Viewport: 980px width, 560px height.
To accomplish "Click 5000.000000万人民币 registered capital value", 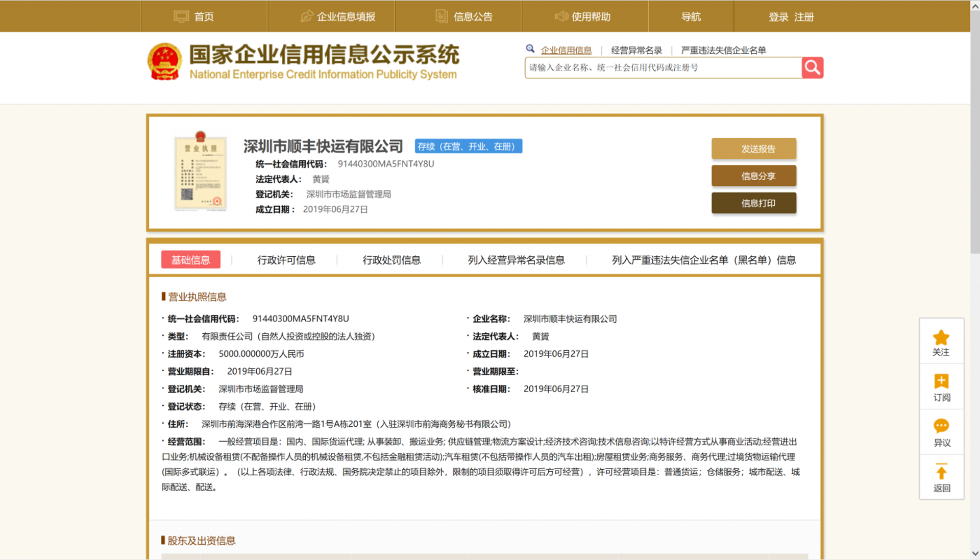I will pyautogui.click(x=261, y=354).
